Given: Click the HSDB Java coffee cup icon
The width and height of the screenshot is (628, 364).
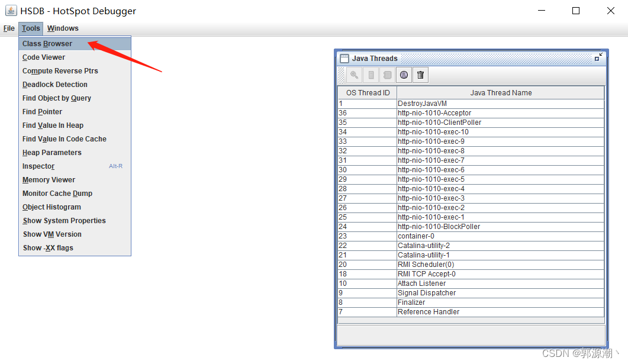Looking at the screenshot, I should [11, 11].
